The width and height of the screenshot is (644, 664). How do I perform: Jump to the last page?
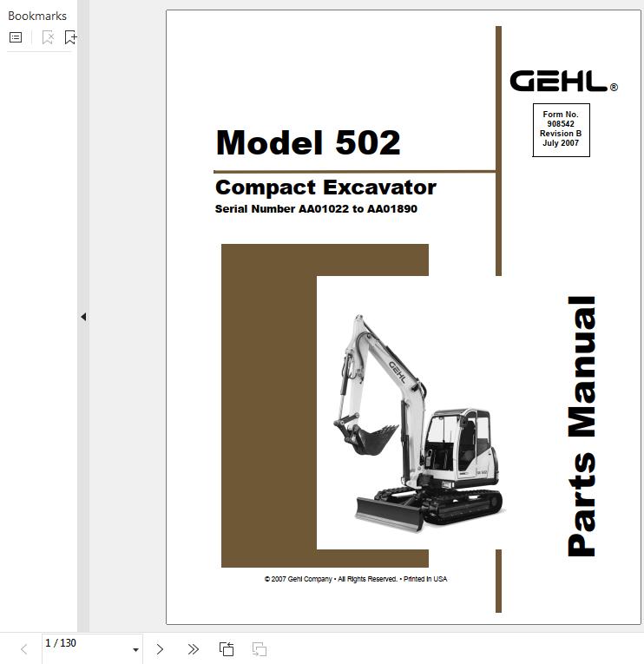point(193,649)
